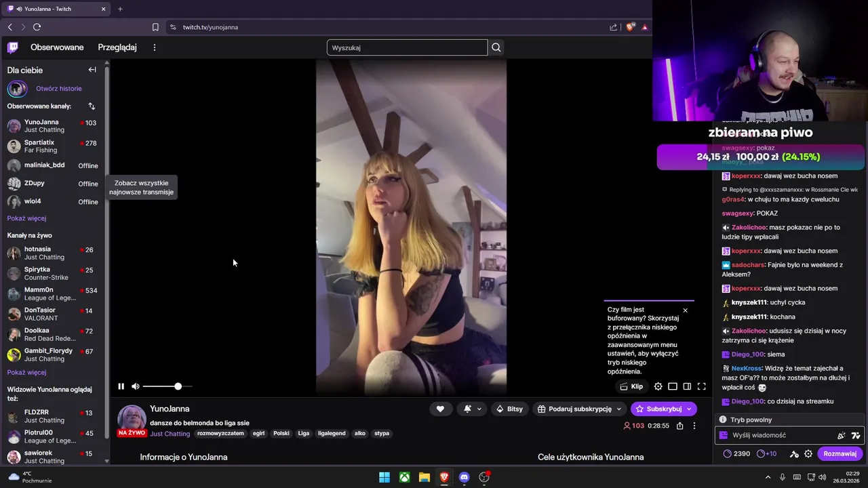The width and height of the screenshot is (868, 488).
Task: Open Xbox app from the taskbar
Action: click(404, 477)
